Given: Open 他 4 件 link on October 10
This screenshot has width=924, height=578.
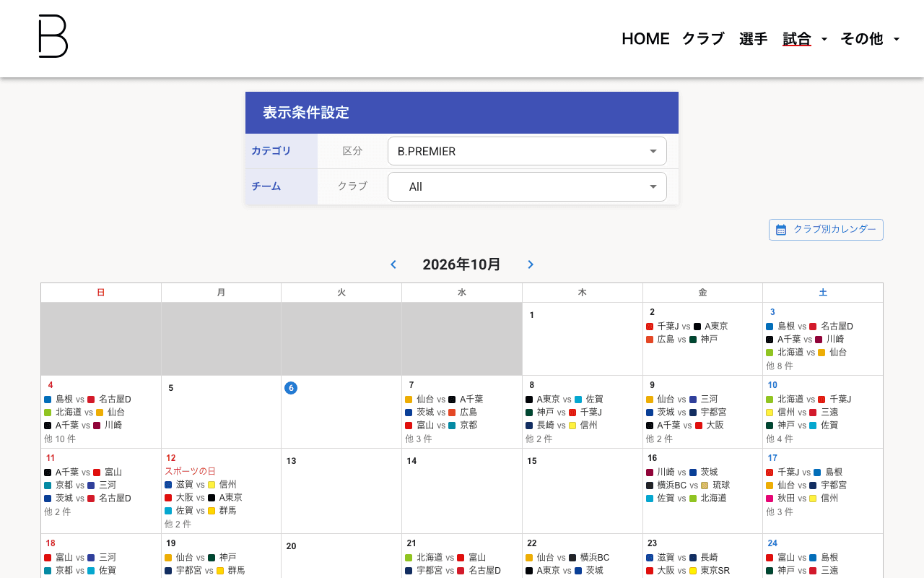Looking at the screenshot, I should pos(780,439).
